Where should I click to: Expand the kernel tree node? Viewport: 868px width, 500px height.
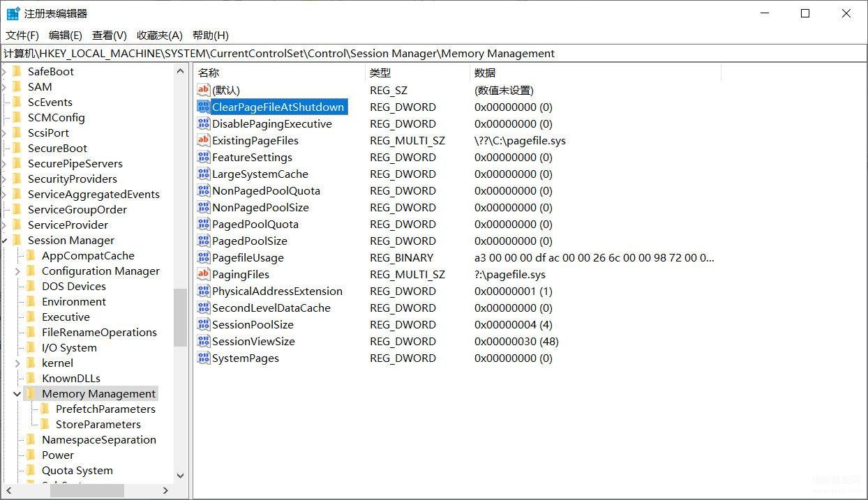[17, 363]
